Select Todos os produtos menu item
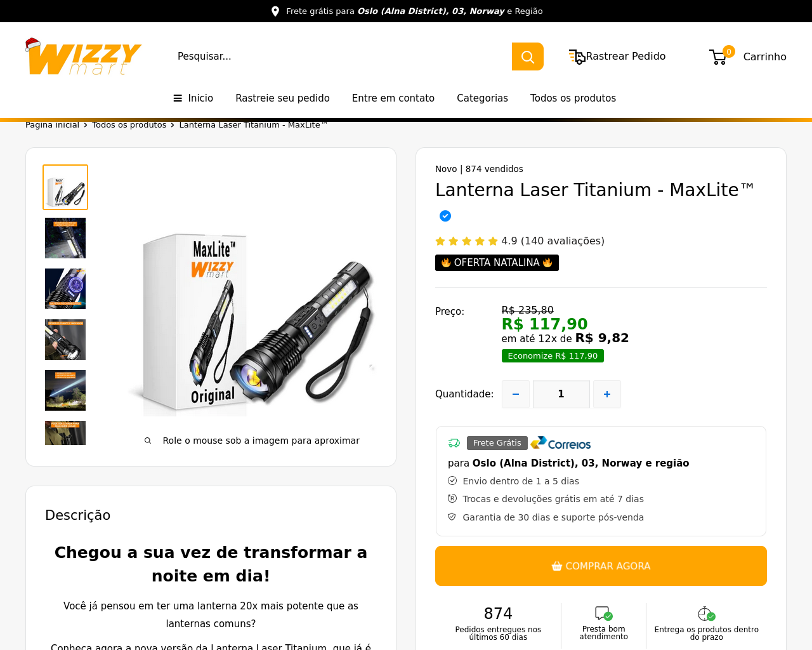 point(573,98)
